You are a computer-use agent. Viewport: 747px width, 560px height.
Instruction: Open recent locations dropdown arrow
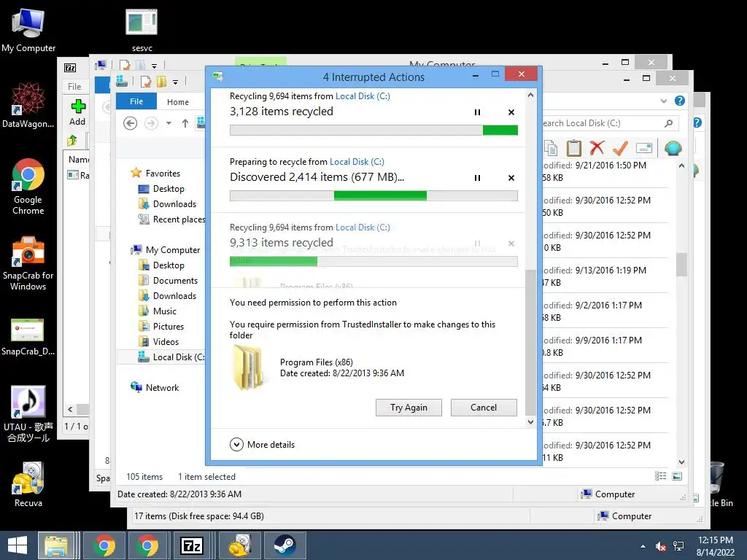pos(169,123)
